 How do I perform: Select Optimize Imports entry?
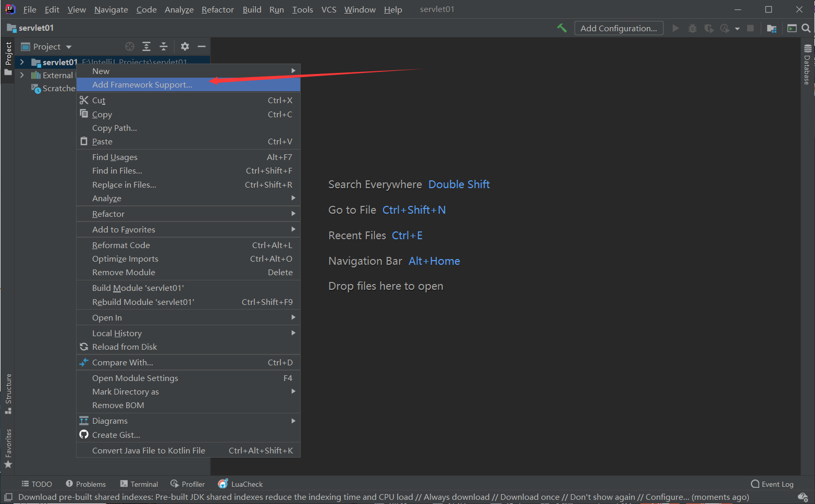tap(188, 259)
